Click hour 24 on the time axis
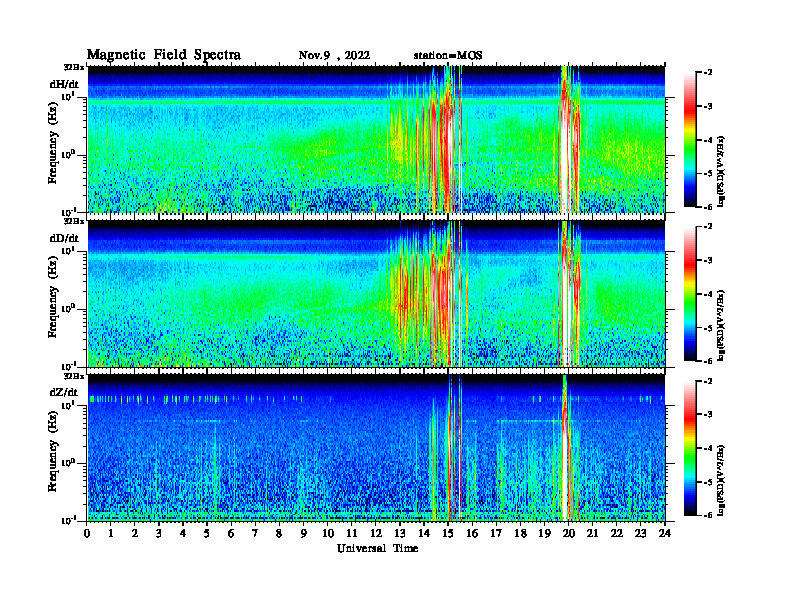This screenshot has height=612, width=792. pyautogui.click(x=665, y=534)
